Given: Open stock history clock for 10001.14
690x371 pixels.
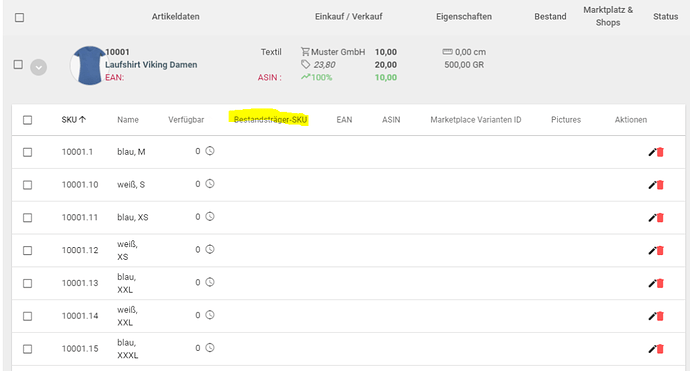Looking at the screenshot, I should pos(210,315).
